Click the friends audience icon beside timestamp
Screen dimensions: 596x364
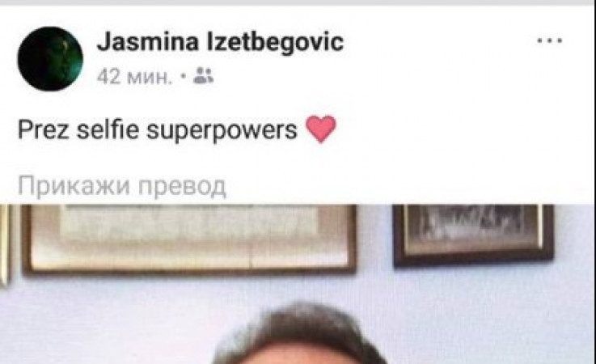203,76
